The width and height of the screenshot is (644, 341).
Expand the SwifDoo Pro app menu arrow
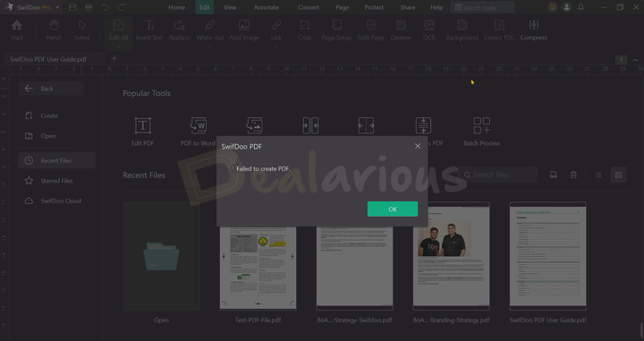point(57,7)
